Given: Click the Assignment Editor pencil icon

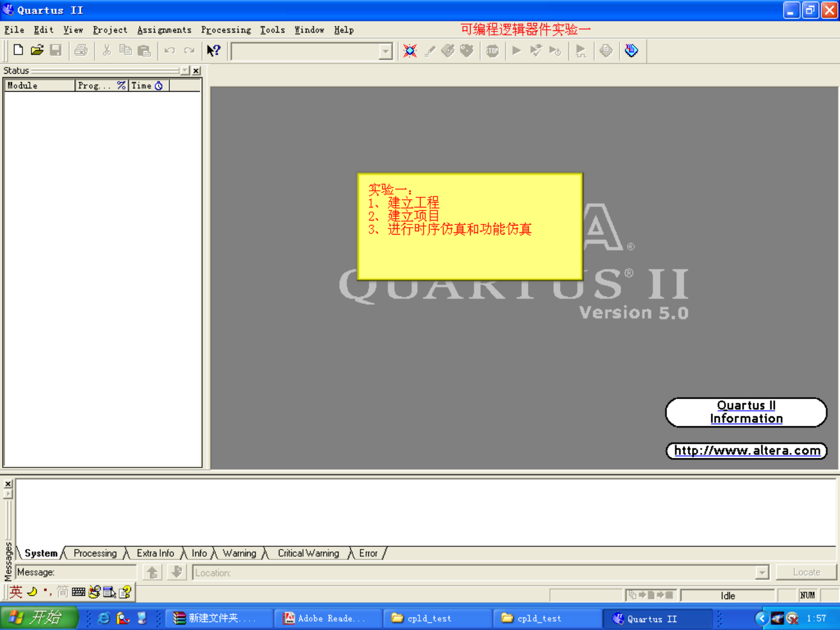Looking at the screenshot, I should pos(430,51).
